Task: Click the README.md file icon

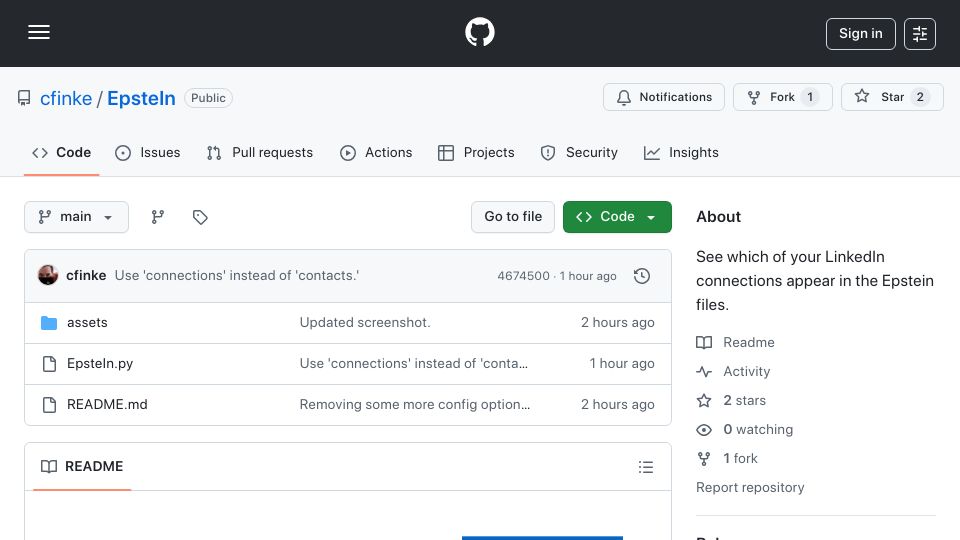Action: click(x=49, y=405)
